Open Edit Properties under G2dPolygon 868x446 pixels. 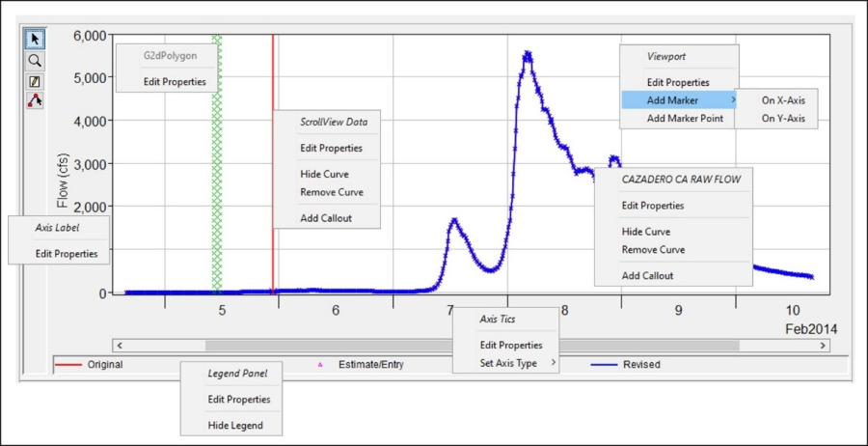coord(175,81)
